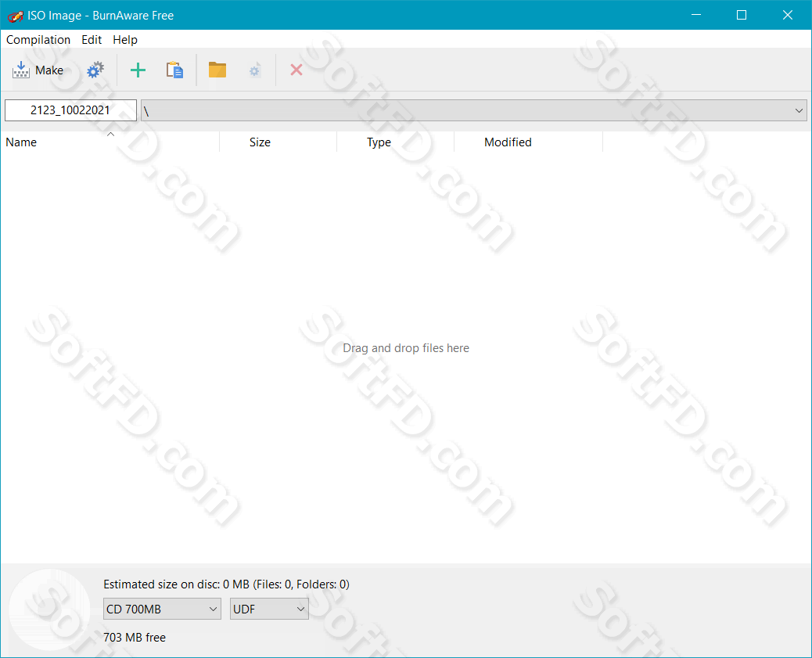Sort by the Type column header
The height and width of the screenshot is (658, 812).
396,142
